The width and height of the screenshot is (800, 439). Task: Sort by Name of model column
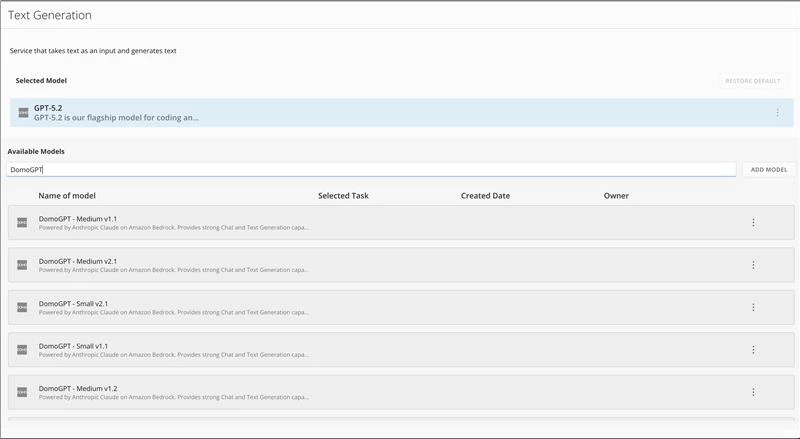point(67,196)
